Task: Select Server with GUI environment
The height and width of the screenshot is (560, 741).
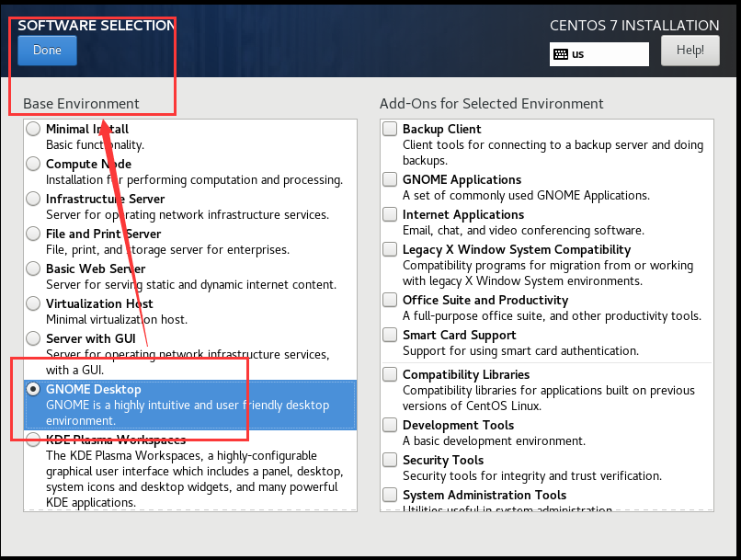Action: 33,339
